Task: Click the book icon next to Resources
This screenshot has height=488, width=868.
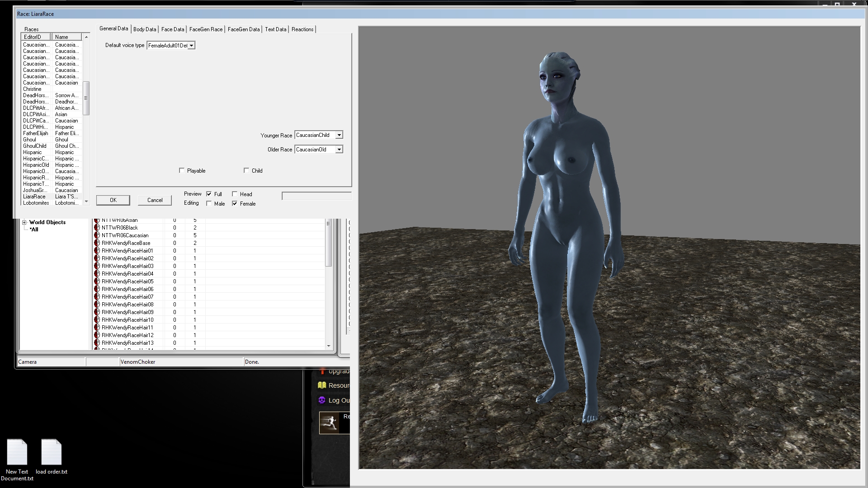Action: click(x=322, y=385)
